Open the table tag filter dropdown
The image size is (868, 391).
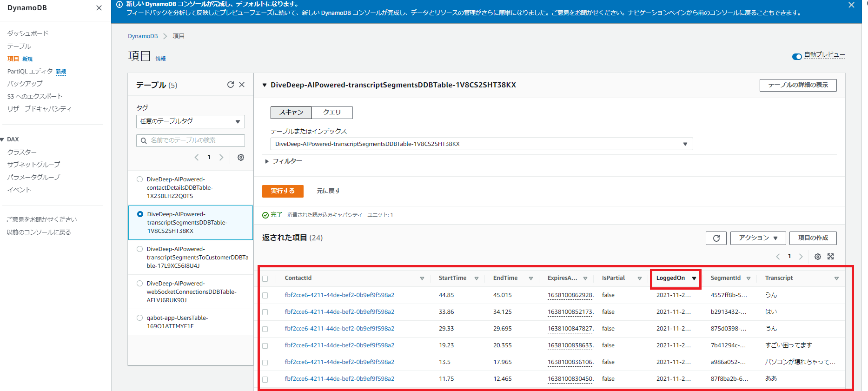coord(191,121)
